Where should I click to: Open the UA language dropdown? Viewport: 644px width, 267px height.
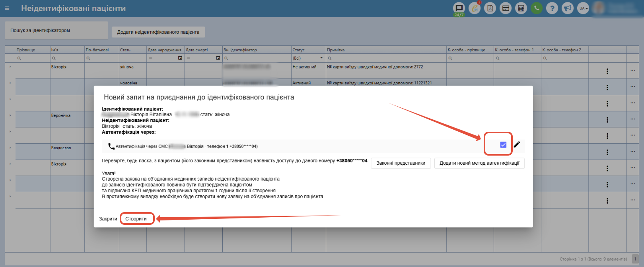tap(583, 8)
